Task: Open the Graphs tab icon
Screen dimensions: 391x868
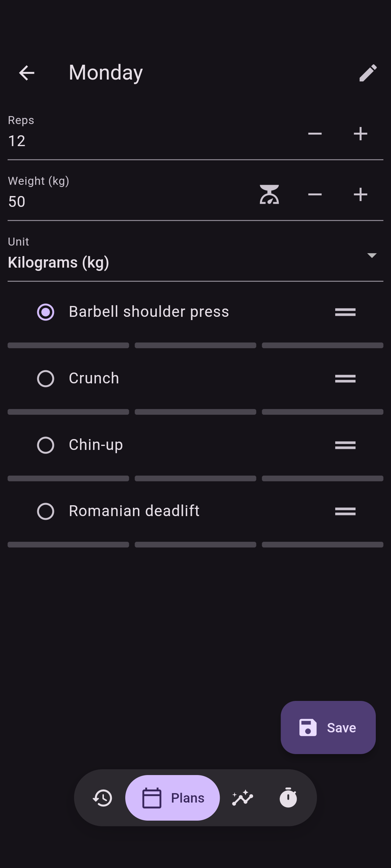Action: tap(243, 798)
